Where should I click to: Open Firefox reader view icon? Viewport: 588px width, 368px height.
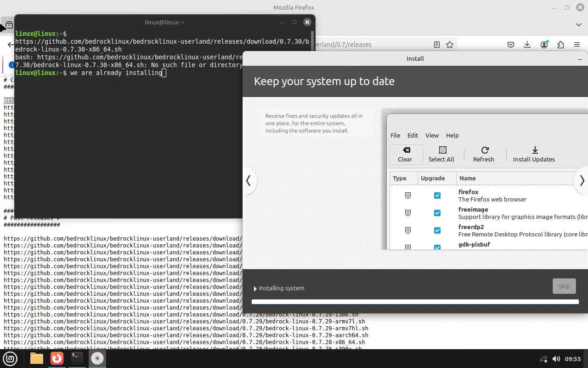point(437,45)
